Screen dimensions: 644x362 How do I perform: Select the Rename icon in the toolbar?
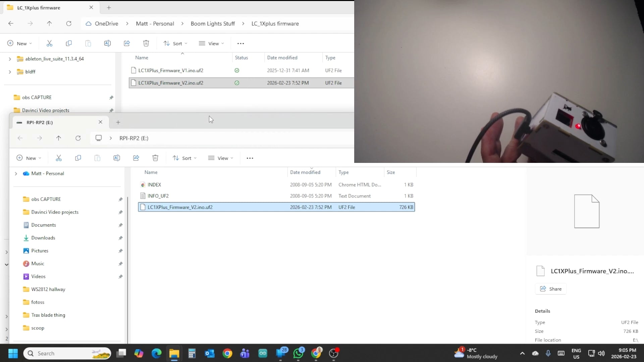[107, 43]
